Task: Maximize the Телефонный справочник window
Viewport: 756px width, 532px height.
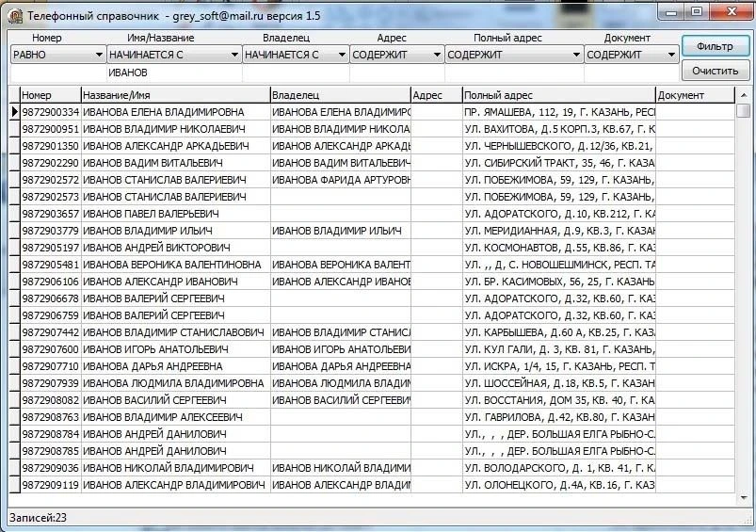Action: click(696, 11)
